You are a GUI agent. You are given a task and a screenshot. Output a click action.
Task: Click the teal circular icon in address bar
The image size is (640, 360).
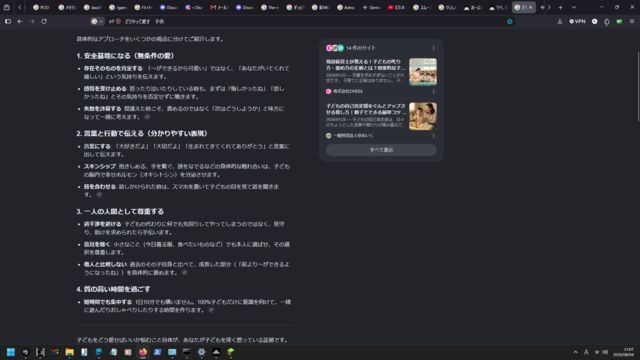[510, 21]
